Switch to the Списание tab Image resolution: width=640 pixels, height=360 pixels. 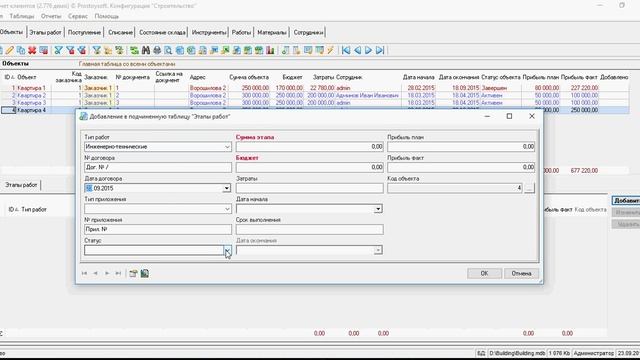point(120,32)
